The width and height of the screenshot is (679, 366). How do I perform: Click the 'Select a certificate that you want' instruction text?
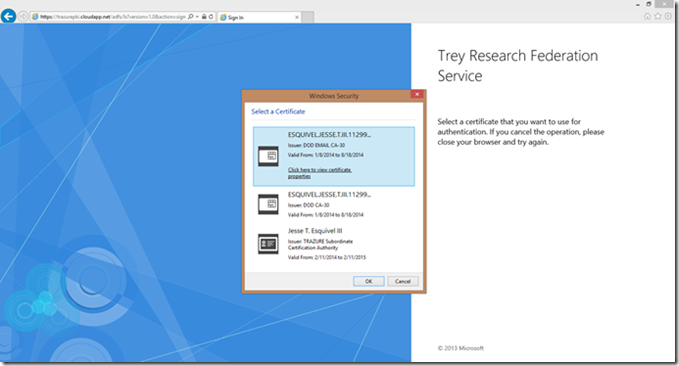521,132
